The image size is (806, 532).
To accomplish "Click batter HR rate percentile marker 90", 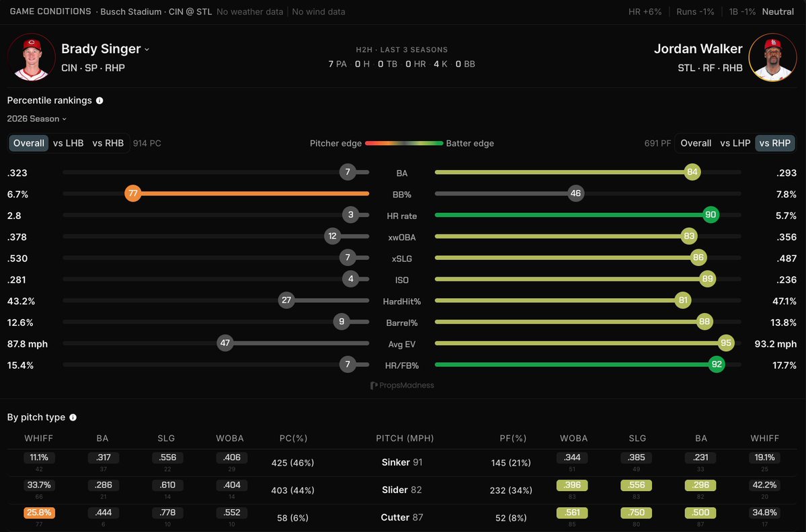I will [711, 215].
